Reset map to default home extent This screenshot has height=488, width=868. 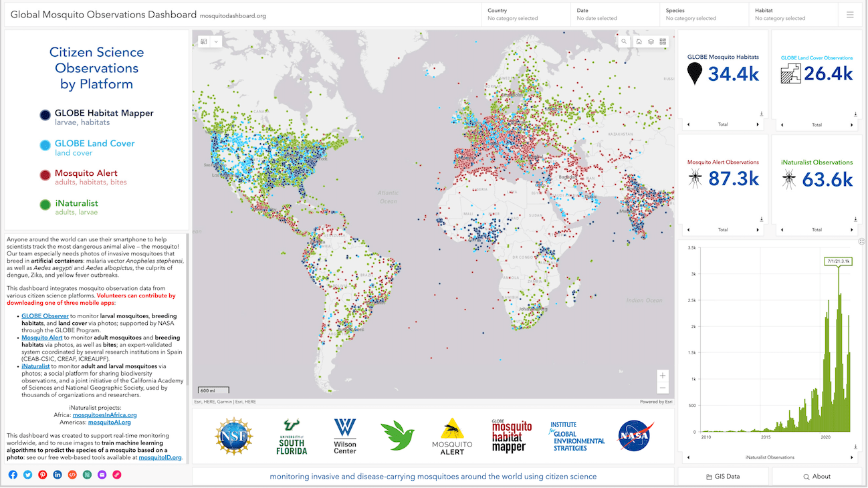pos(639,41)
